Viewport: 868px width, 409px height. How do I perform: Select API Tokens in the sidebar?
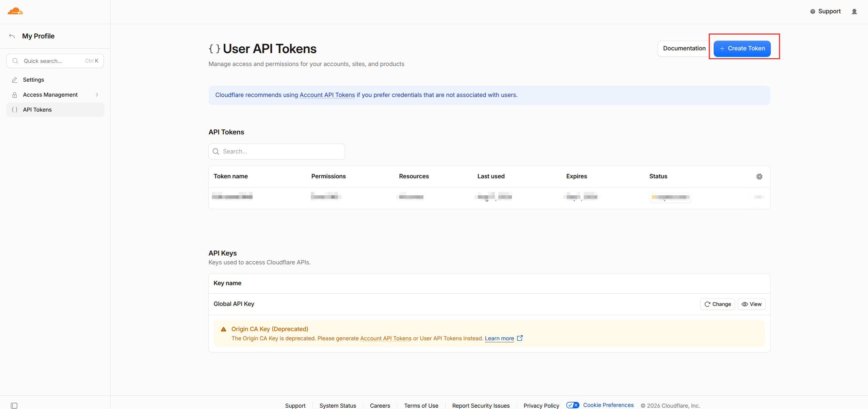[55, 110]
